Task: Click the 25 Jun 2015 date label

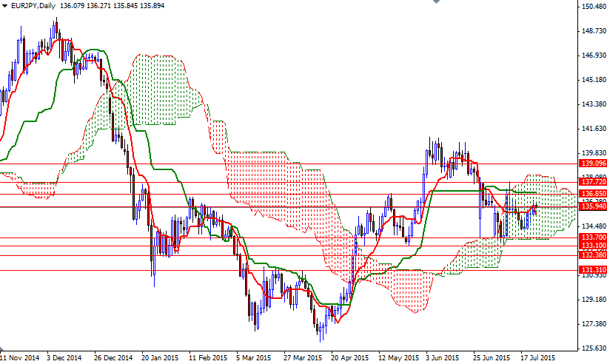Action: tap(492, 358)
